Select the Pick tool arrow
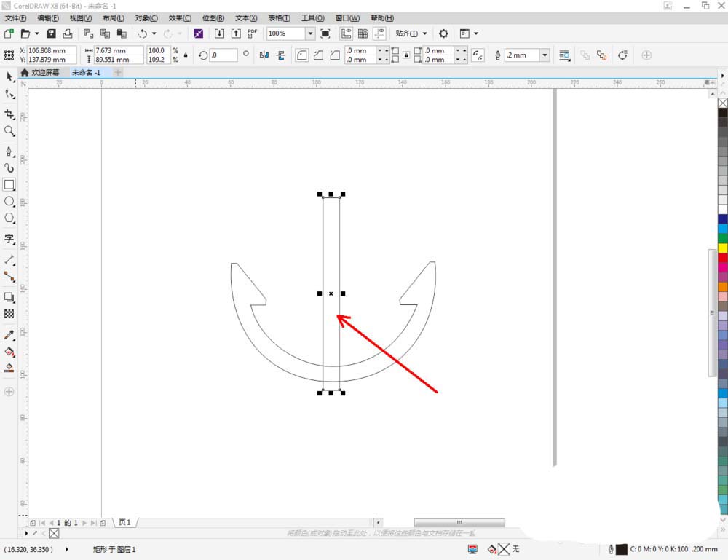This screenshot has width=728, height=560. pos(9,76)
